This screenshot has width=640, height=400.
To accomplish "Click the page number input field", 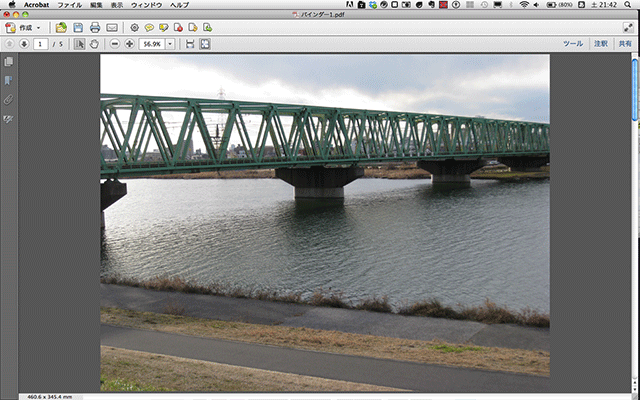I will (x=42, y=44).
